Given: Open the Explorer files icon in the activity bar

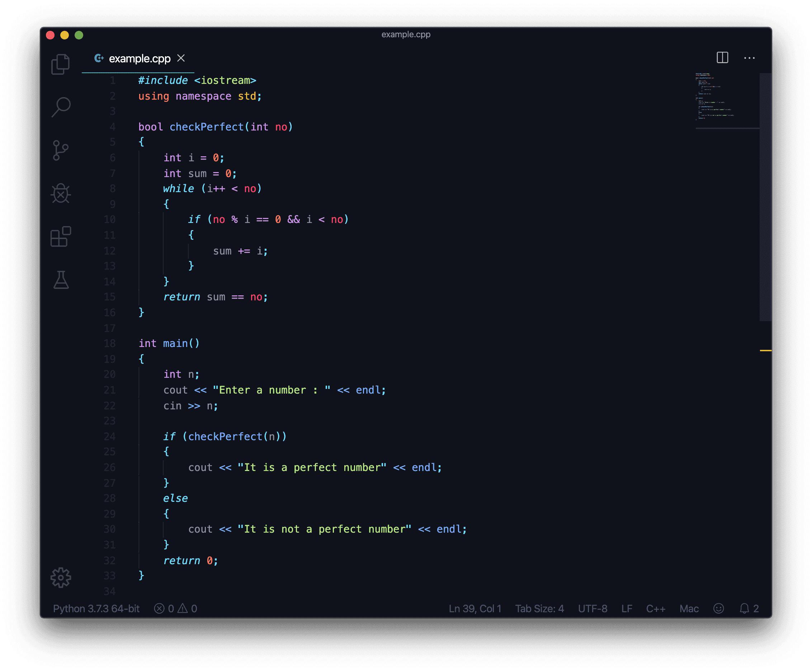Looking at the screenshot, I should (61, 64).
